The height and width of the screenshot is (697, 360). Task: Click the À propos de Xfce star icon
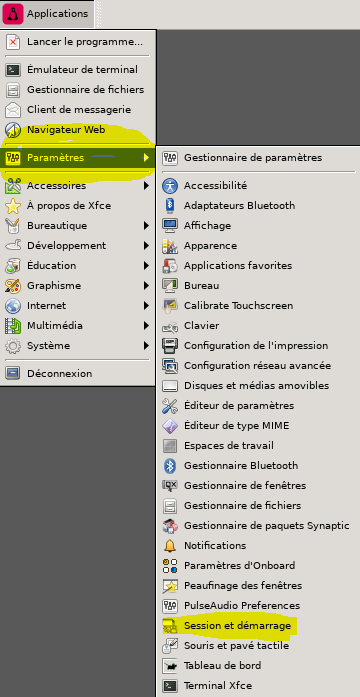(x=13, y=206)
